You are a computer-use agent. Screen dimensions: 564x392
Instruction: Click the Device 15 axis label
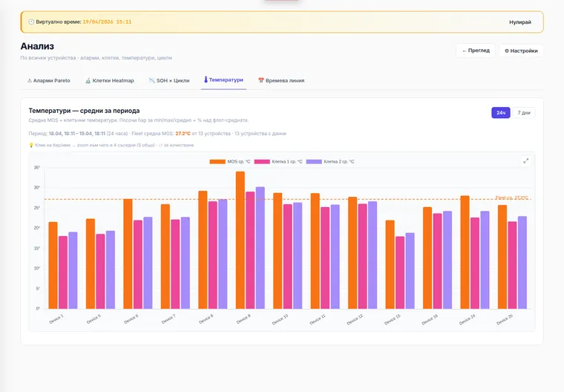(392, 319)
